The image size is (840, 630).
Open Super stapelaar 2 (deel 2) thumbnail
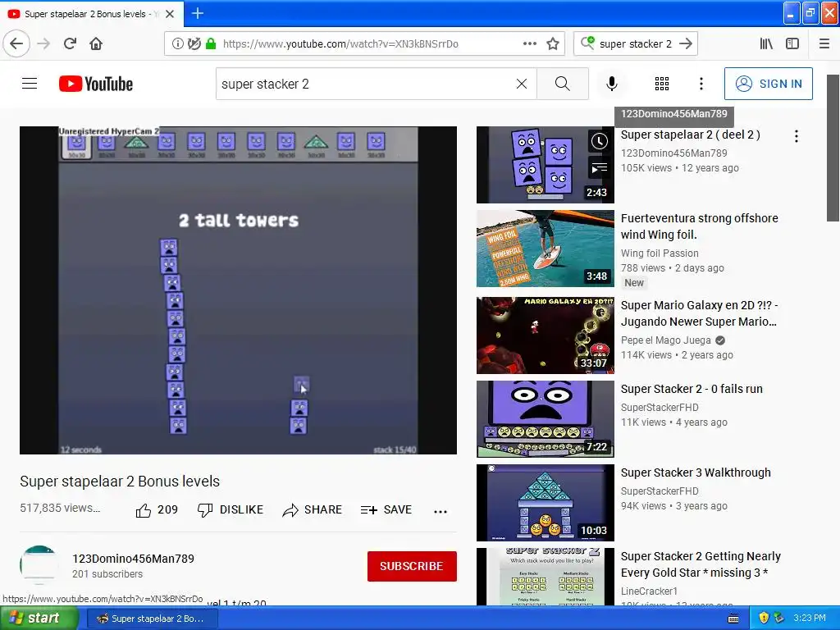click(x=545, y=165)
